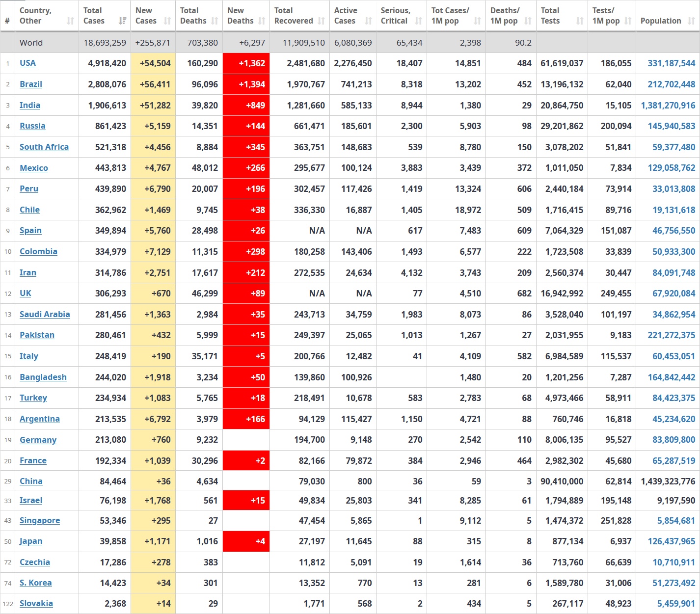
Task: Click Active Cases sort arrows icon
Action: point(369,21)
